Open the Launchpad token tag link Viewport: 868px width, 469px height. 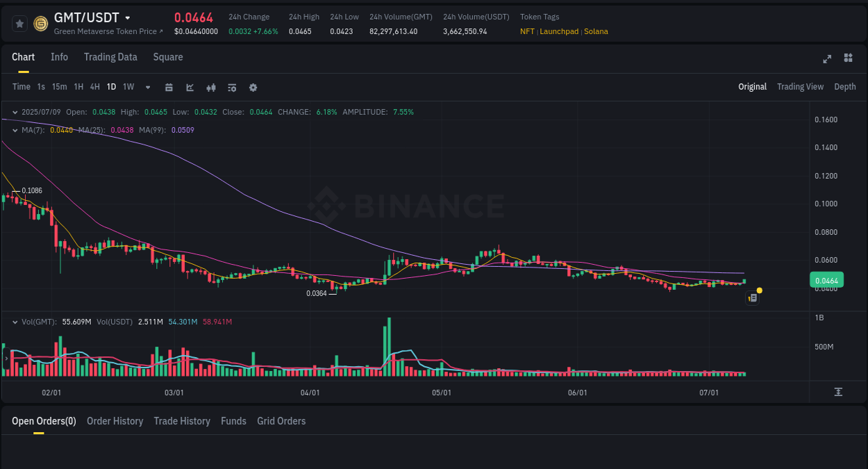click(x=559, y=31)
